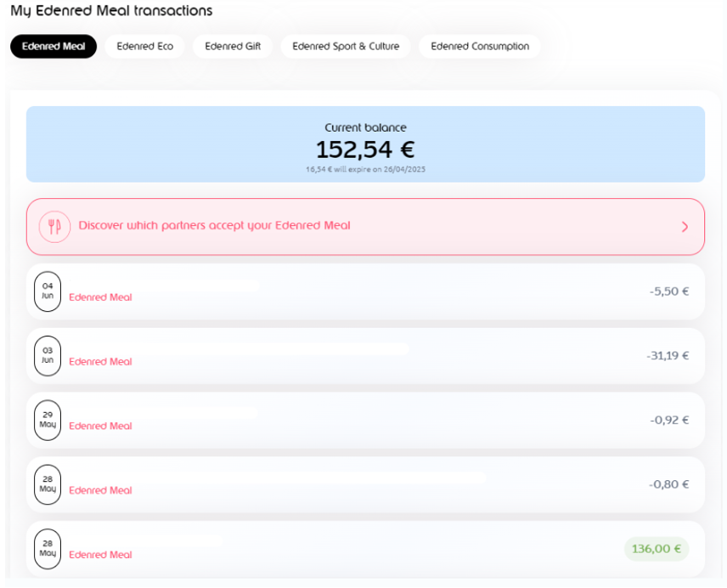Click date badge beside the -0,80 € transaction
The height and width of the screenshot is (588, 727).
click(x=48, y=484)
